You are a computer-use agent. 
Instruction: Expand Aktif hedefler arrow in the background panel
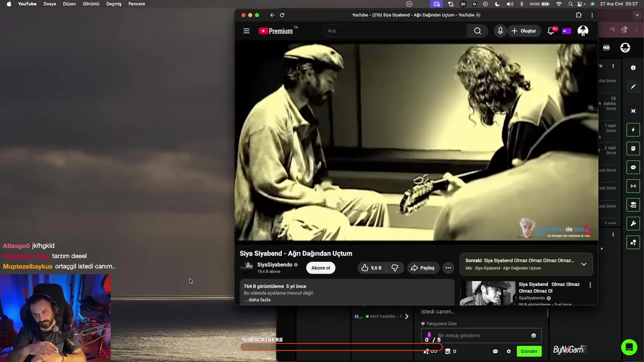click(407, 316)
